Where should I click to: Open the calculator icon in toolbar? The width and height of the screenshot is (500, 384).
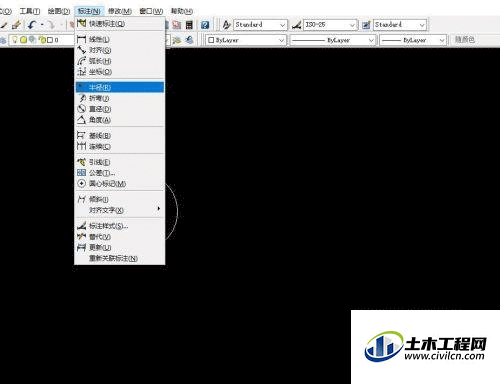pos(189,25)
